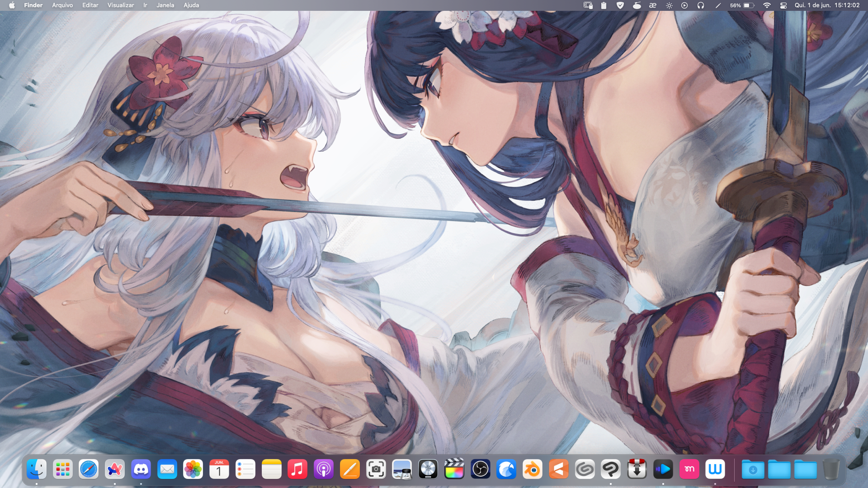This screenshot has width=868, height=488.
Task: Open Launchpad from the dock
Action: click(x=62, y=470)
